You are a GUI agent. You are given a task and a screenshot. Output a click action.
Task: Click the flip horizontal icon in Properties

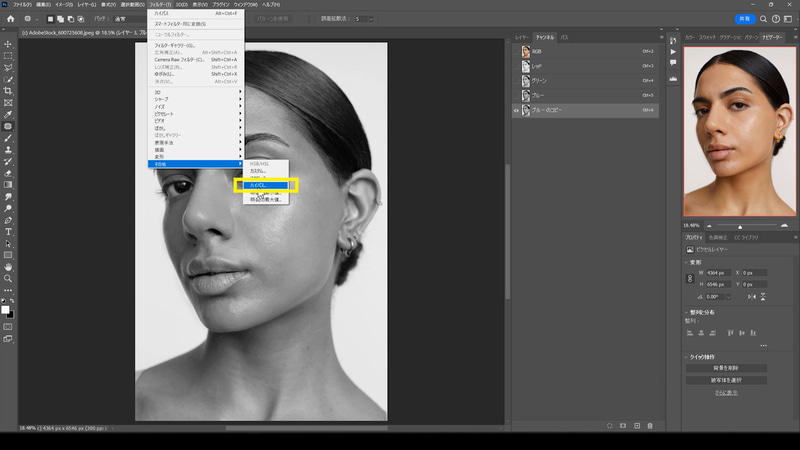coord(750,296)
